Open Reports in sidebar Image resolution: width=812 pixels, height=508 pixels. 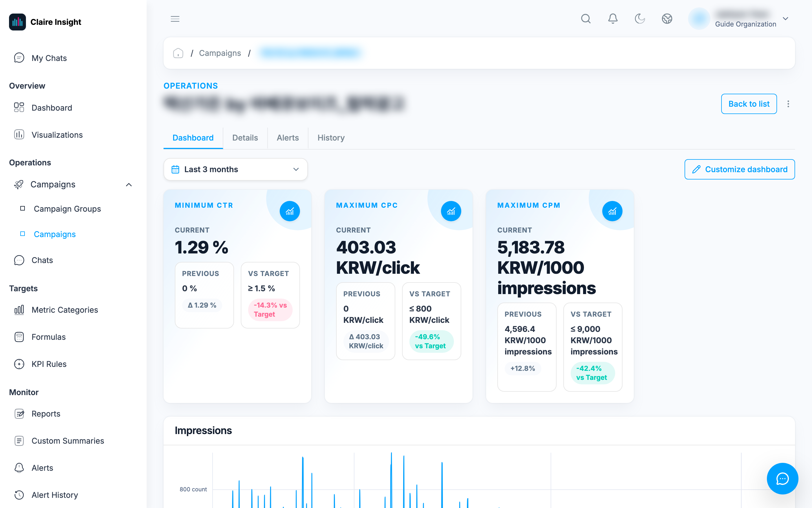click(x=73, y=413)
